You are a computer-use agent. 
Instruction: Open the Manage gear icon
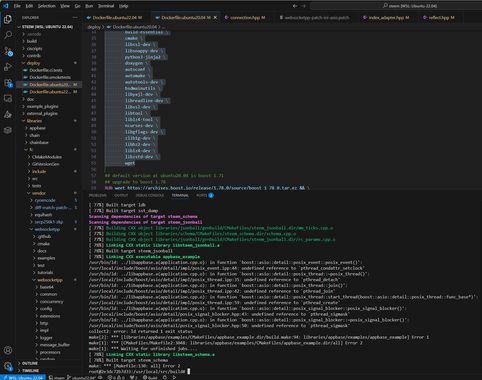[x=8, y=366]
